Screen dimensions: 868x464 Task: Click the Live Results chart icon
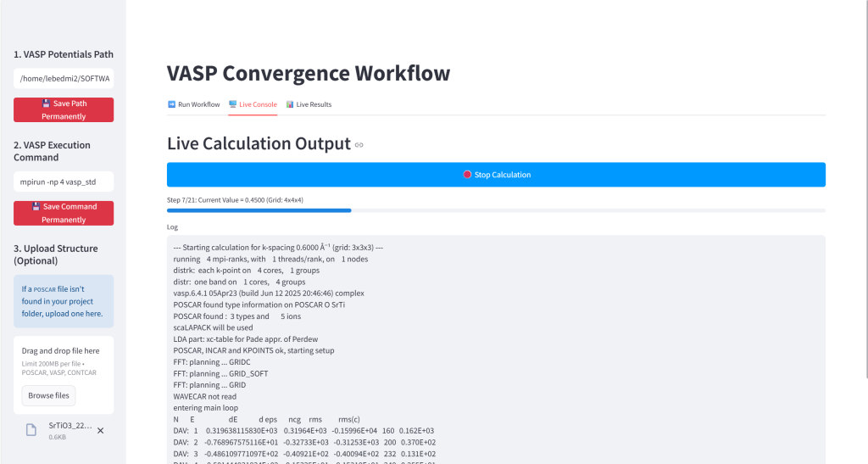(290, 104)
